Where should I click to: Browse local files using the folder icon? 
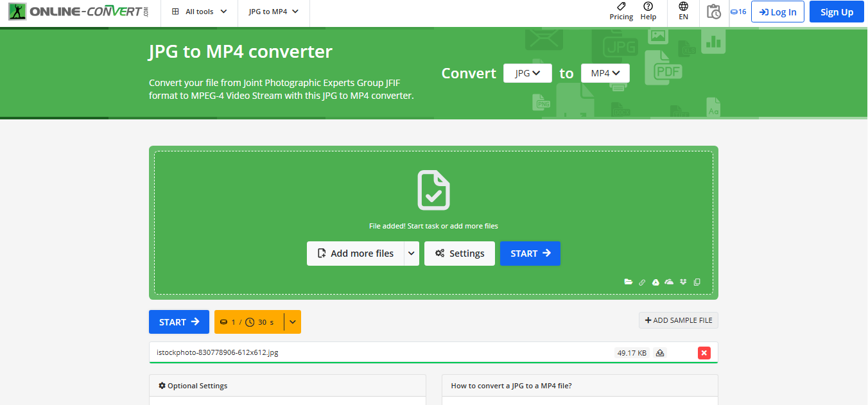point(629,282)
